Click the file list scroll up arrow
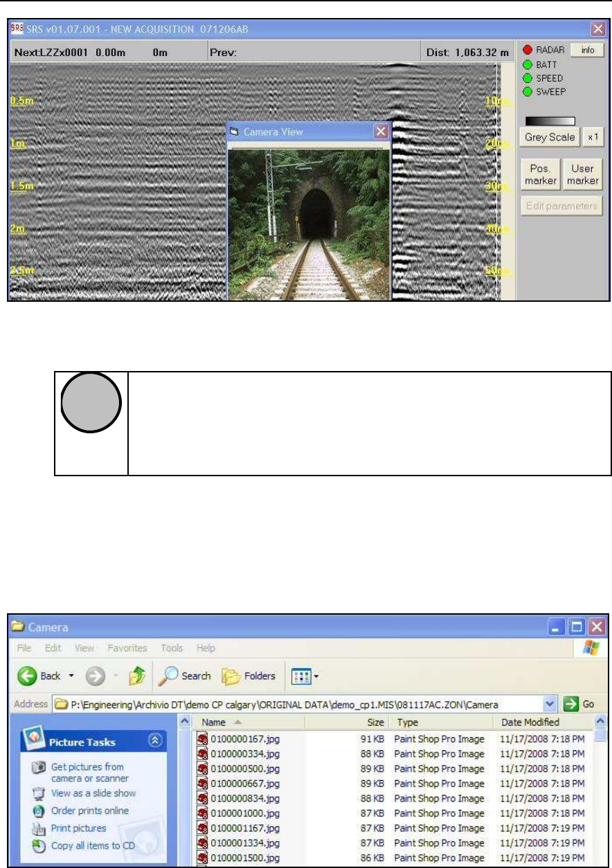 tap(601, 721)
